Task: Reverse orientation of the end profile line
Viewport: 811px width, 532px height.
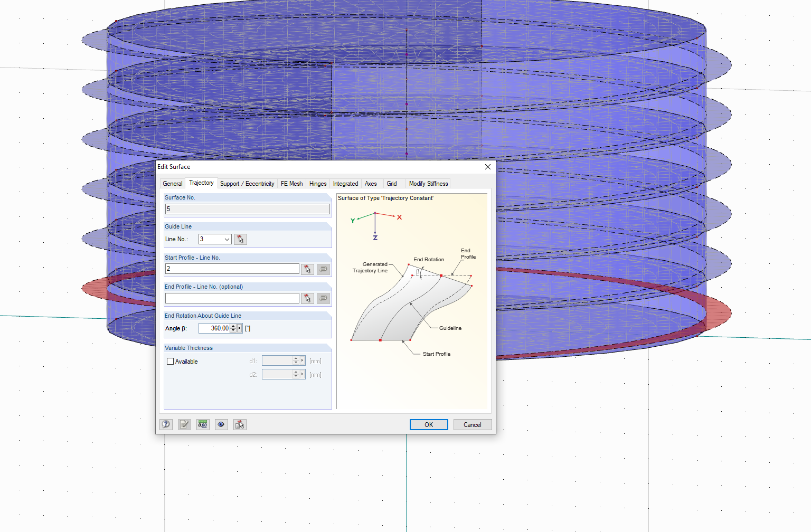Action: pos(323,298)
